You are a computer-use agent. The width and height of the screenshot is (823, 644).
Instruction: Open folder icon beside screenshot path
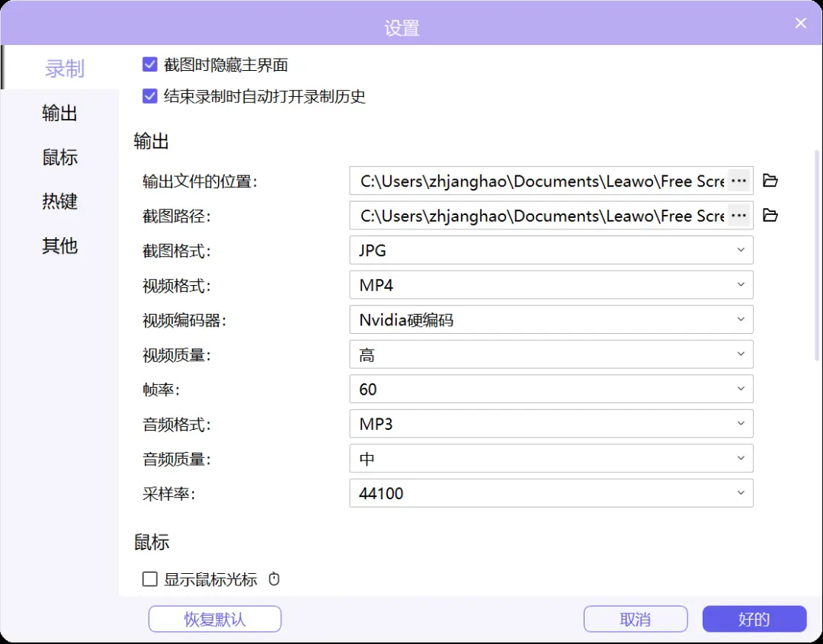click(x=770, y=216)
